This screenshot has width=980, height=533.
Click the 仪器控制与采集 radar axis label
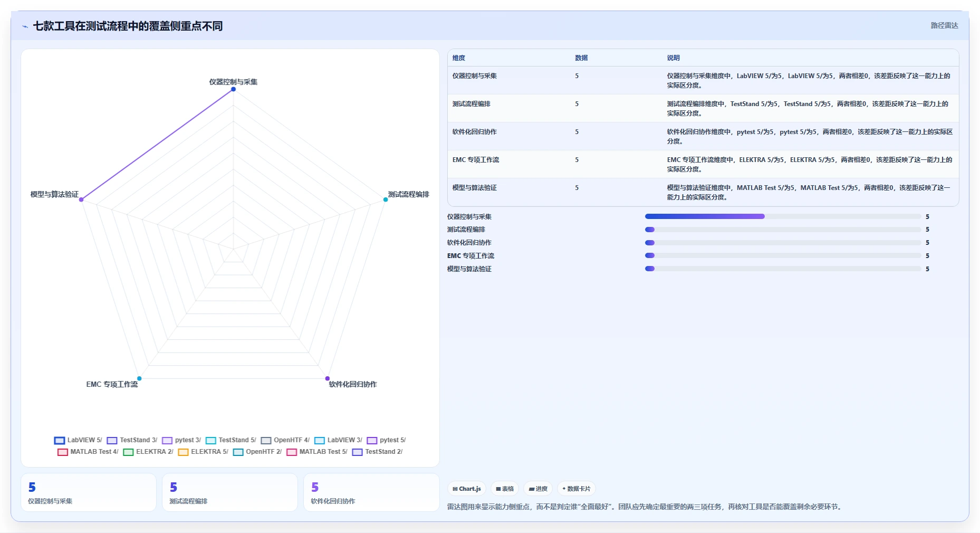[233, 82]
